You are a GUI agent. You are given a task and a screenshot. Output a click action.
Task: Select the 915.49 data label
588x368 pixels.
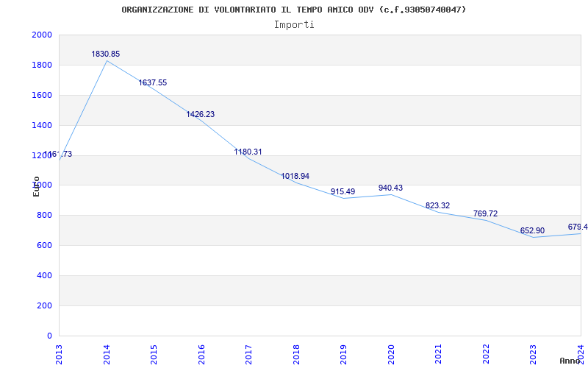click(343, 191)
